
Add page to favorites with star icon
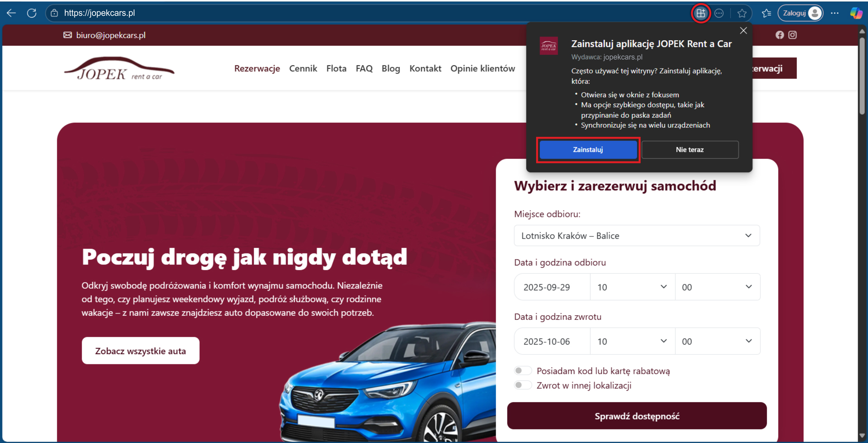(742, 14)
